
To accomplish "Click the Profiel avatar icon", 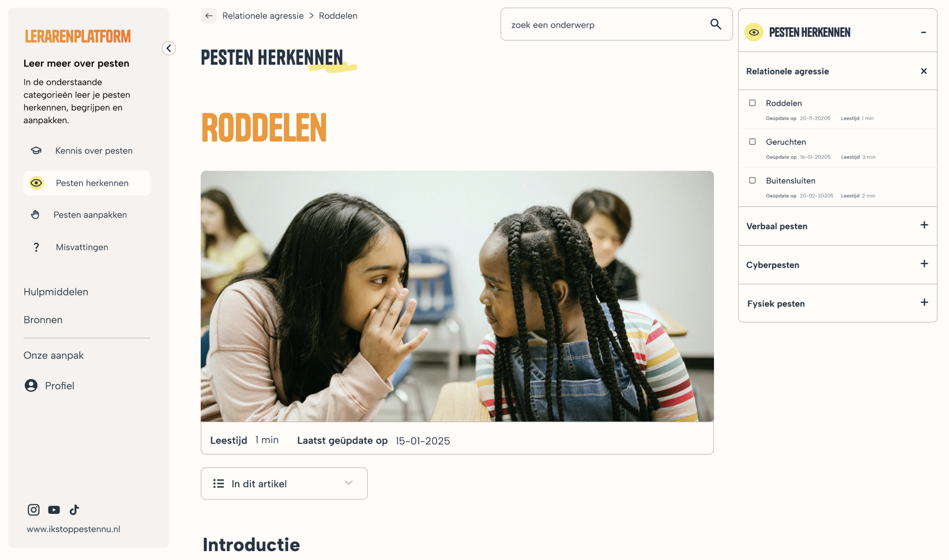I will pyautogui.click(x=31, y=386).
